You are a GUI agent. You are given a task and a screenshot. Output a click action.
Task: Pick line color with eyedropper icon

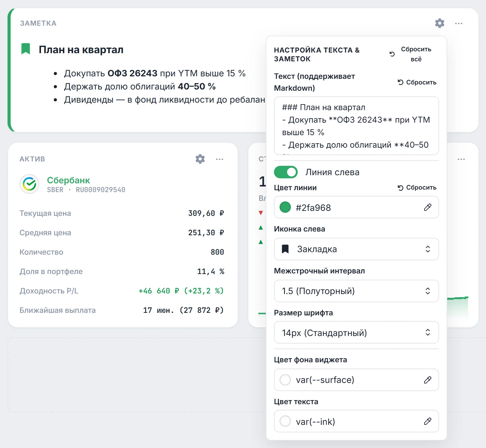click(428, 207)
